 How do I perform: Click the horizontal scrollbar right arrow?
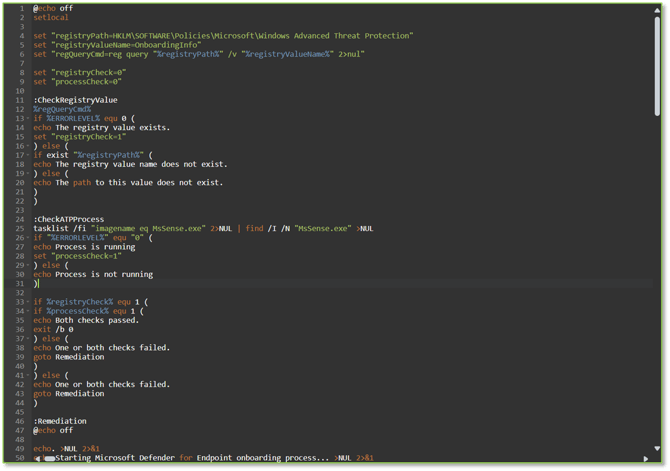pyautogui.click(x=645, y=459)
